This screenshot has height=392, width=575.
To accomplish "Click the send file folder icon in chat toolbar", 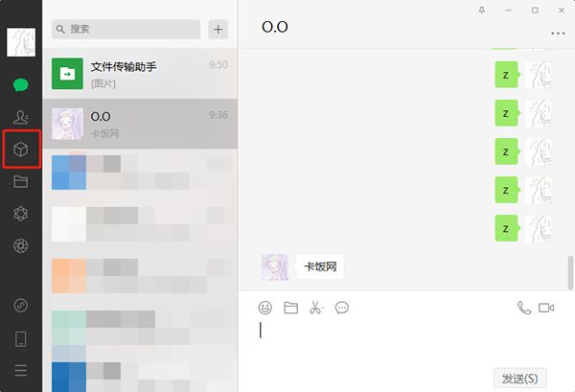I will coord(290,308).
